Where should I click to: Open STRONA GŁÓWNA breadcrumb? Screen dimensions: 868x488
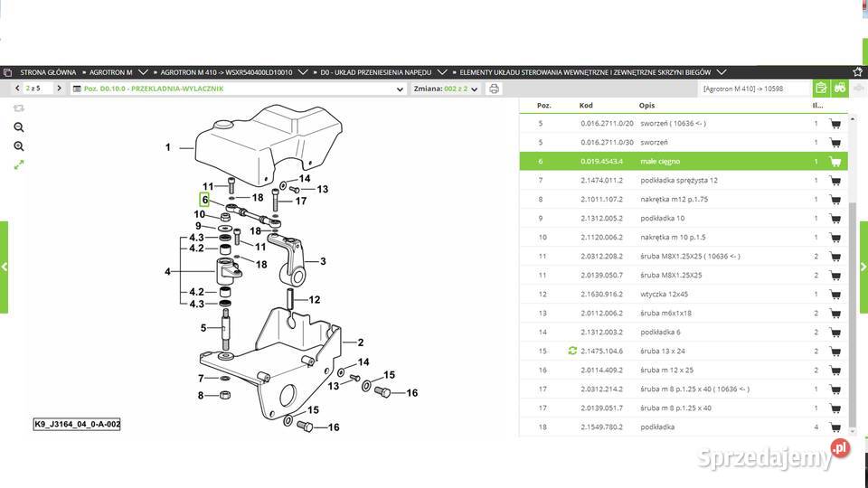(x=45, y=71)
